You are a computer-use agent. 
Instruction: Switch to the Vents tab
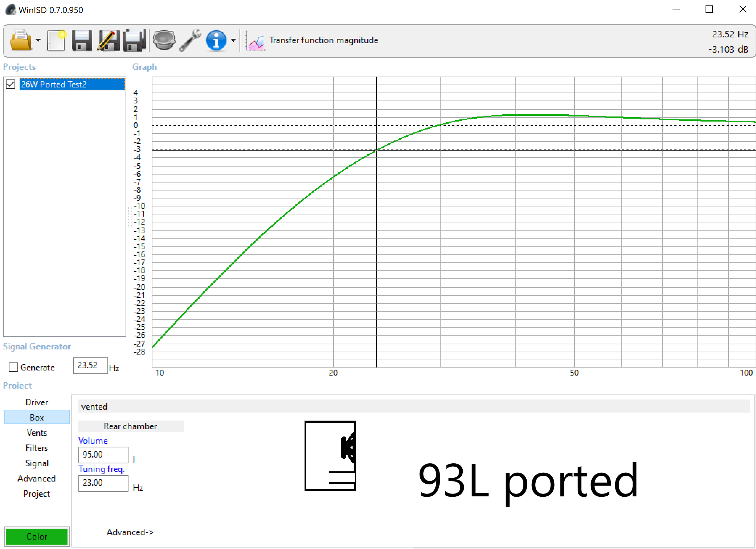(37, 433)
